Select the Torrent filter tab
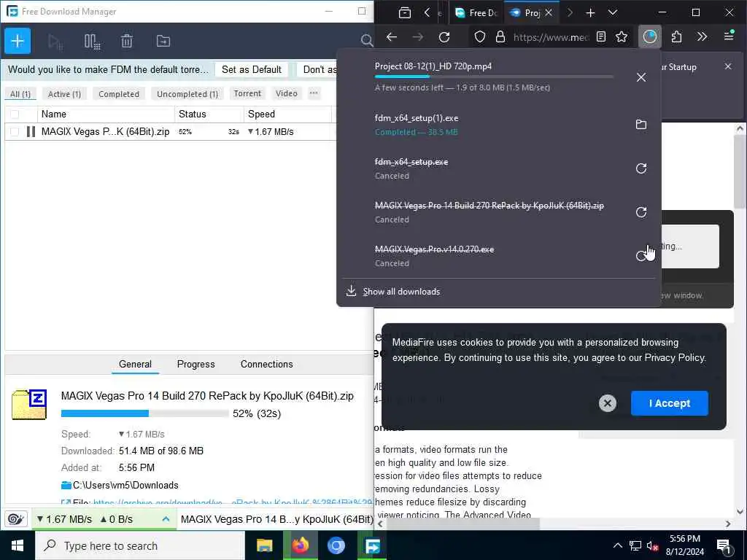 point(247,93)
